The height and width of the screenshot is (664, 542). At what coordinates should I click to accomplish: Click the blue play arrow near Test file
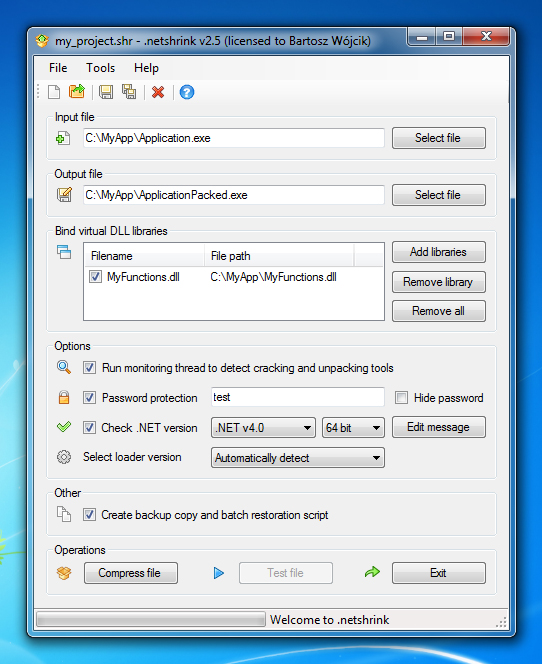tap(218, 573)
